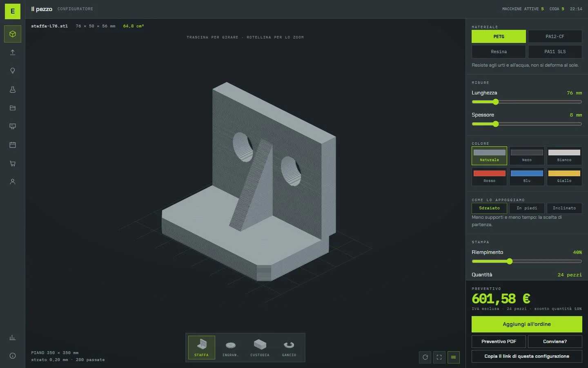Click Aggiungi all'ordine button

527,324
